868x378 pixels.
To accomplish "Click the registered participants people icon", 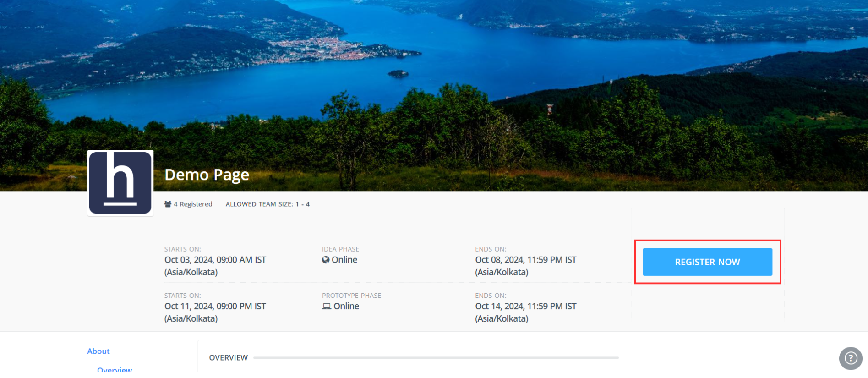I will point(168,204).
